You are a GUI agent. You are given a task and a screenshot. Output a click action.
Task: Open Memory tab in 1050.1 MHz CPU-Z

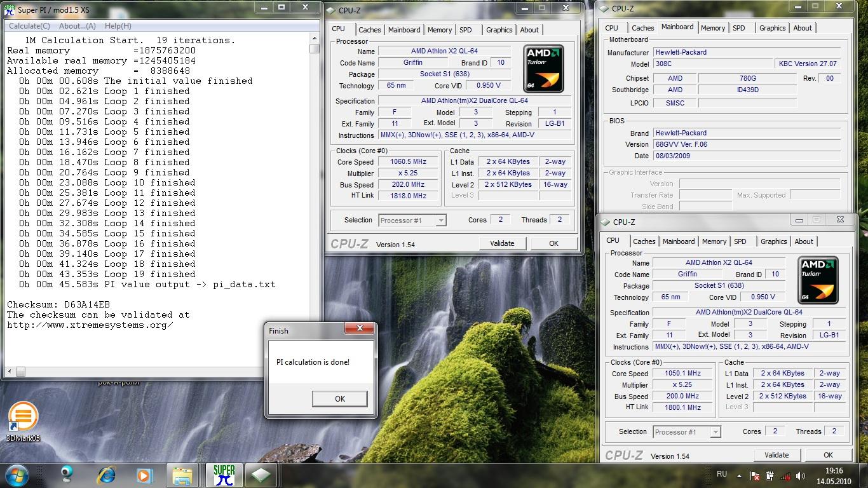coord(714,241)
